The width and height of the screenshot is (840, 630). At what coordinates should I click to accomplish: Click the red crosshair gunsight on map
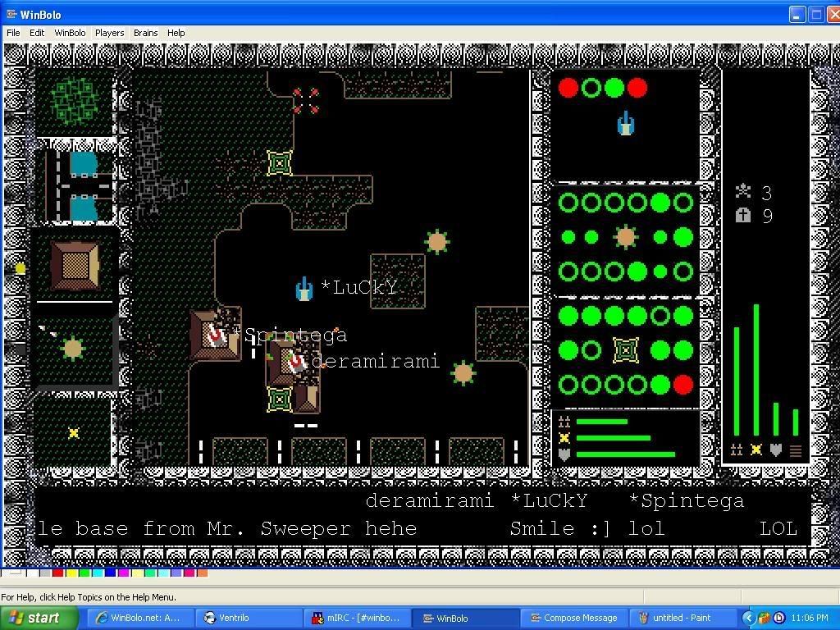click(x=306, y=101)
